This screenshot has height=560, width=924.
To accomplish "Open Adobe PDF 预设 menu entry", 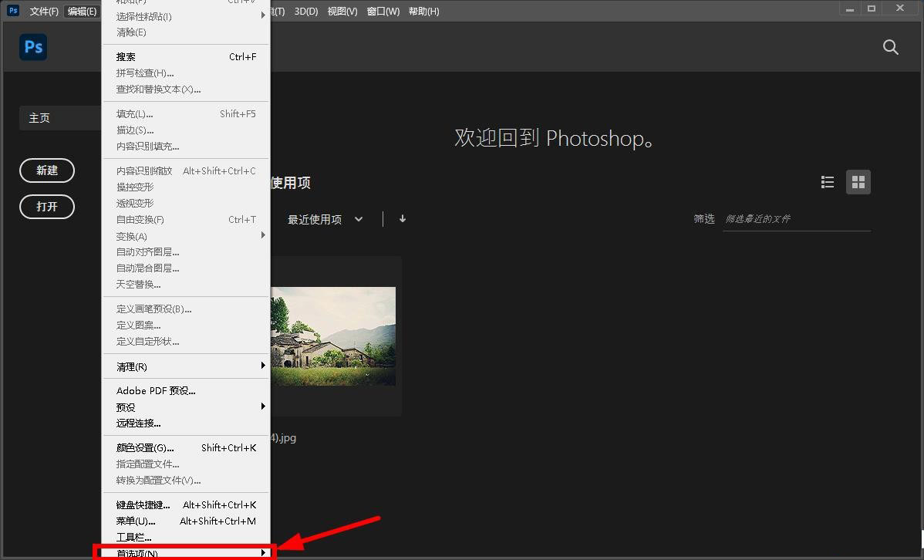I will 186,391.
